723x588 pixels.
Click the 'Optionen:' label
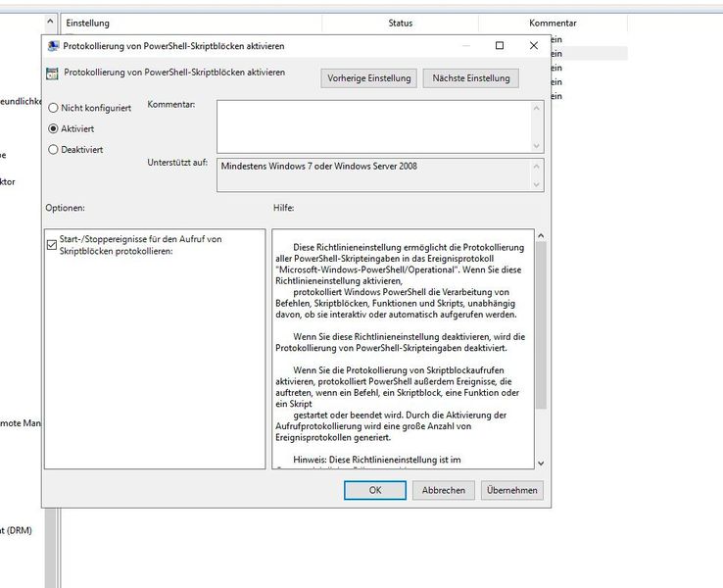(65, 208)
